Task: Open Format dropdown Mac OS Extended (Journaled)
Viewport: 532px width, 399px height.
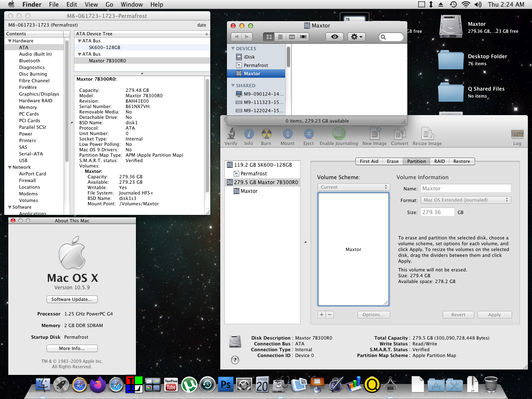Action: coord(465,200)
